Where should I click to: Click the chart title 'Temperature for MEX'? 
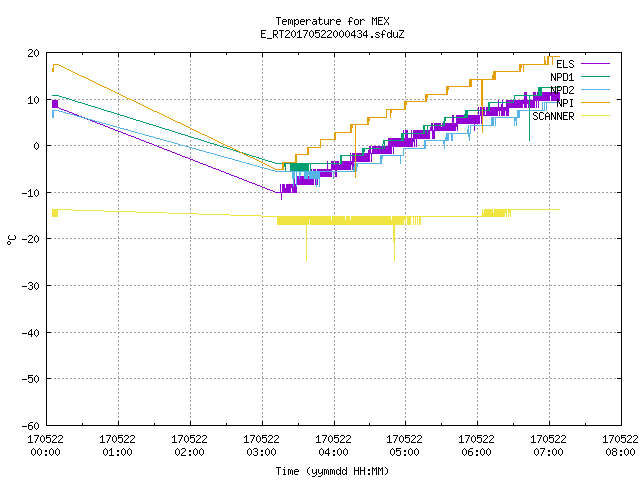[x=332, y=21]
